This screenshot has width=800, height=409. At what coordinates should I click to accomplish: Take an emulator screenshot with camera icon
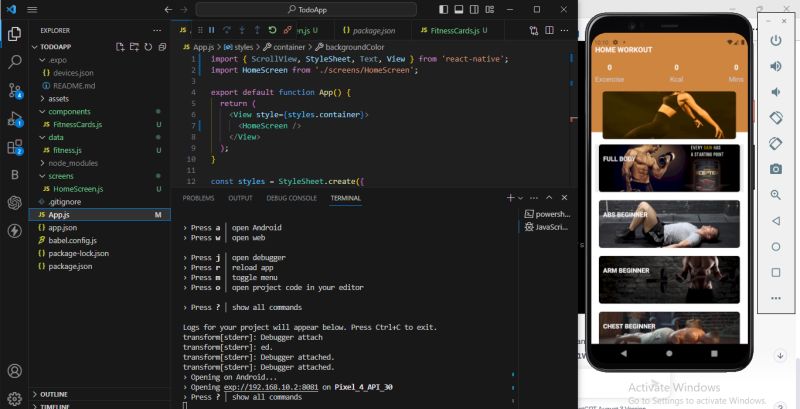[x=776, y=169]
